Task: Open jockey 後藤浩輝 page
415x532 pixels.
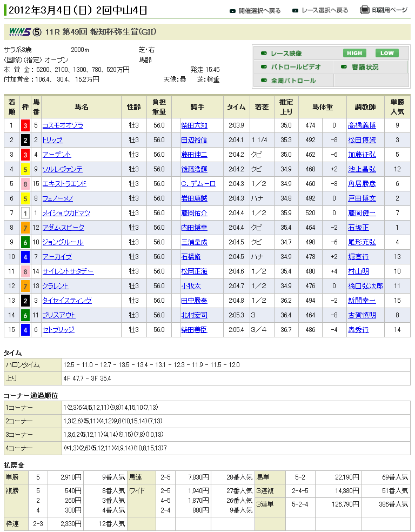Action: tap(195, 169)
